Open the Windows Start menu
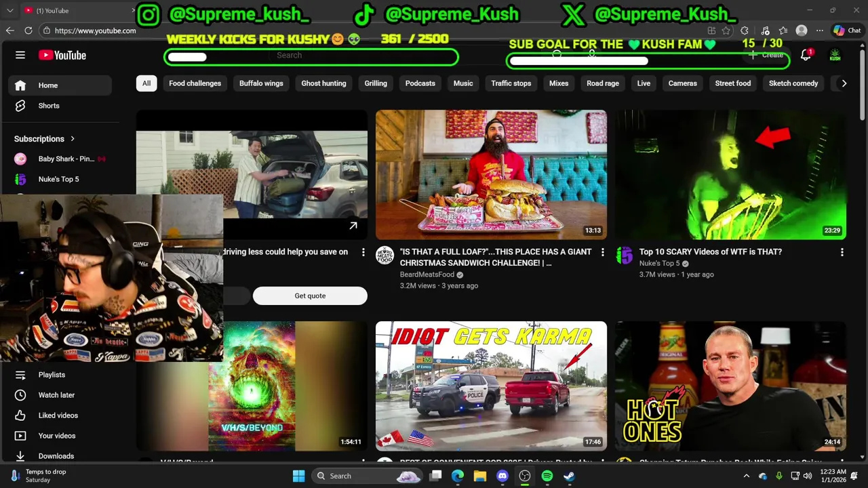Screen dimensions: 868x488 point(298,476)
